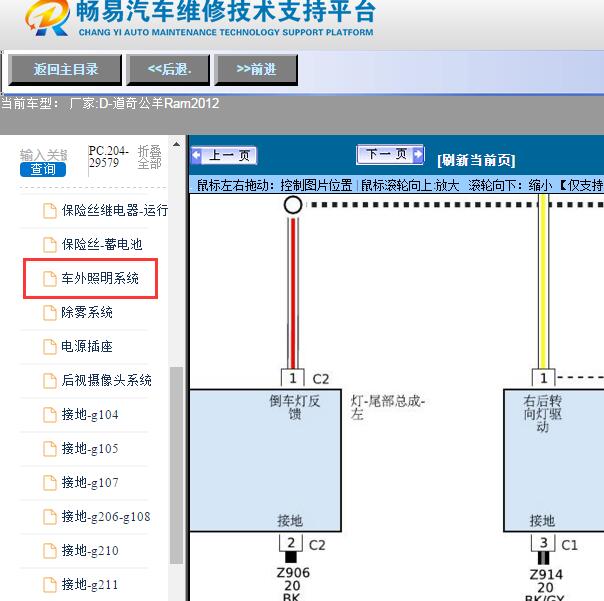Click 折叠全部 collapse all link

coord(149,157)
